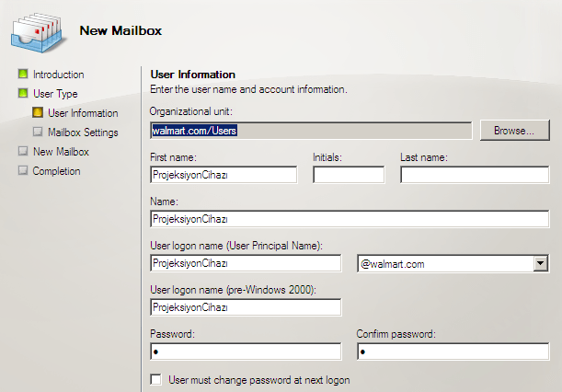Screen dimensions: 562x392
Task: Open the @walmart.com domain dropdown
Action: [540, 264]
